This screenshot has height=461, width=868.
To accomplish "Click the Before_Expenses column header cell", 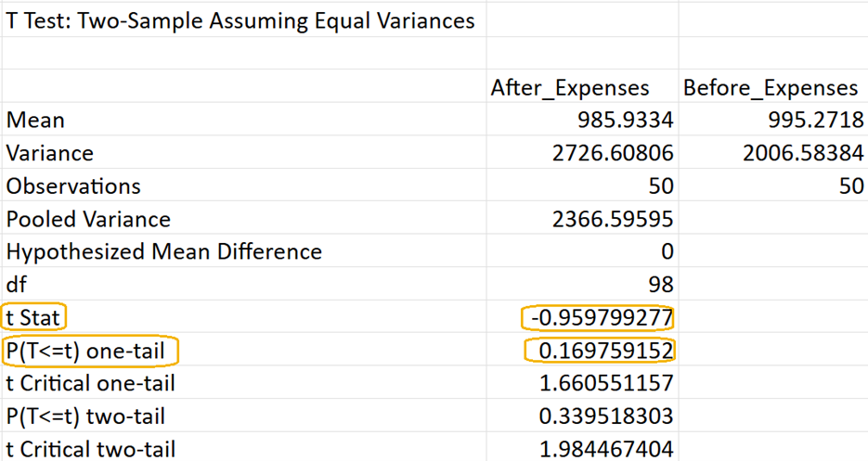I will tap(771, 87).
